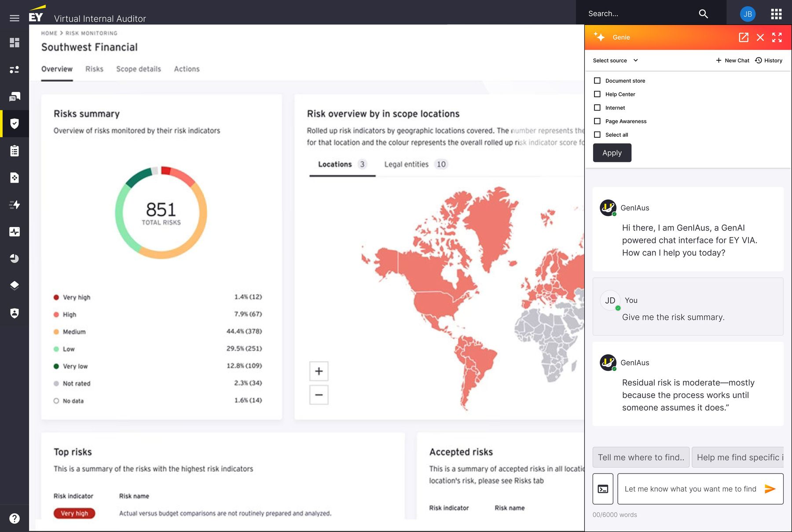Go to HOME breadcrumb
Viewport: 792px width, 532px height.
point(49,33)
